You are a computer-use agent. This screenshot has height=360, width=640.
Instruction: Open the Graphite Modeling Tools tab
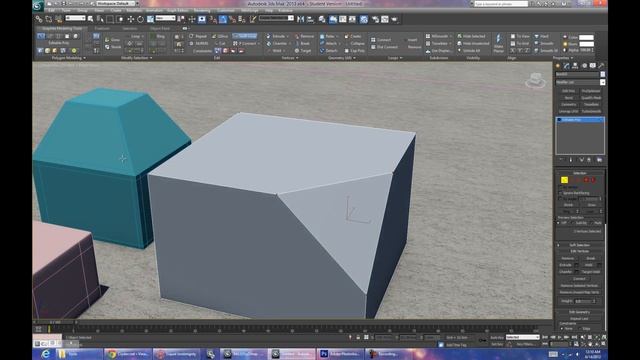click(x=62, y=29)
